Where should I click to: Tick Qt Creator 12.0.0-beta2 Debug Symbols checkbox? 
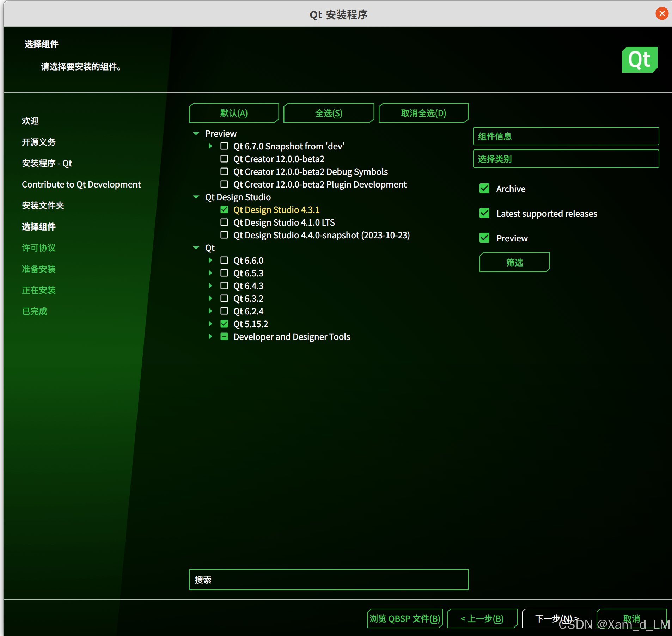click(x=224, y=171)
